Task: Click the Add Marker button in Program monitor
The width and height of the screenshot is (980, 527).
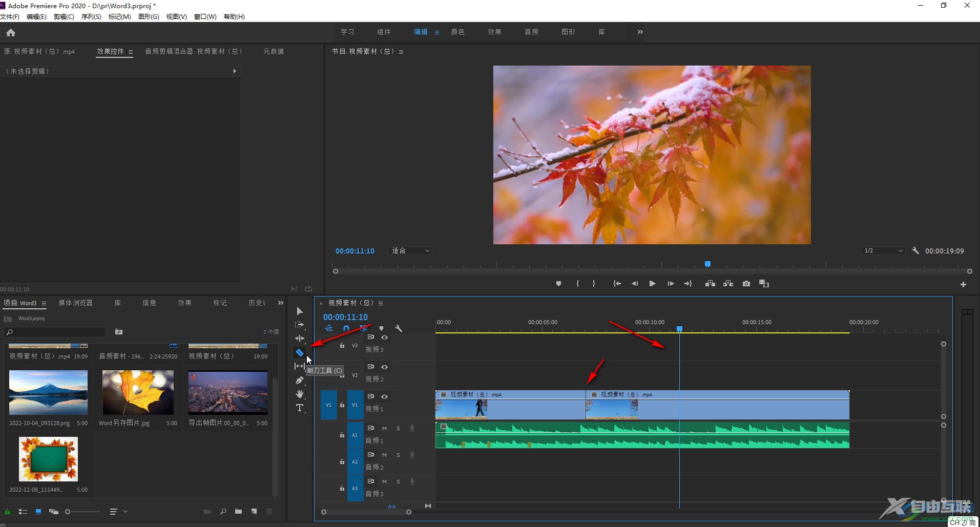Action: click(x=558, y=284)
